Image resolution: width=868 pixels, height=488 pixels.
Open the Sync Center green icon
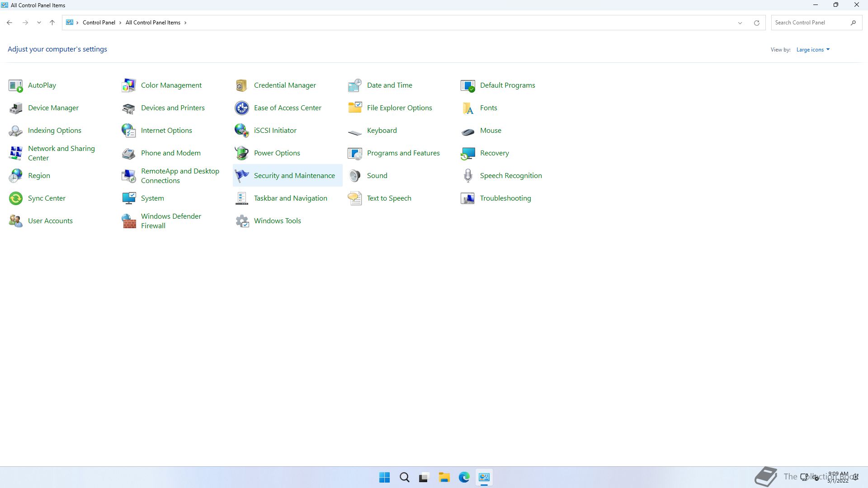click(16, 198)
